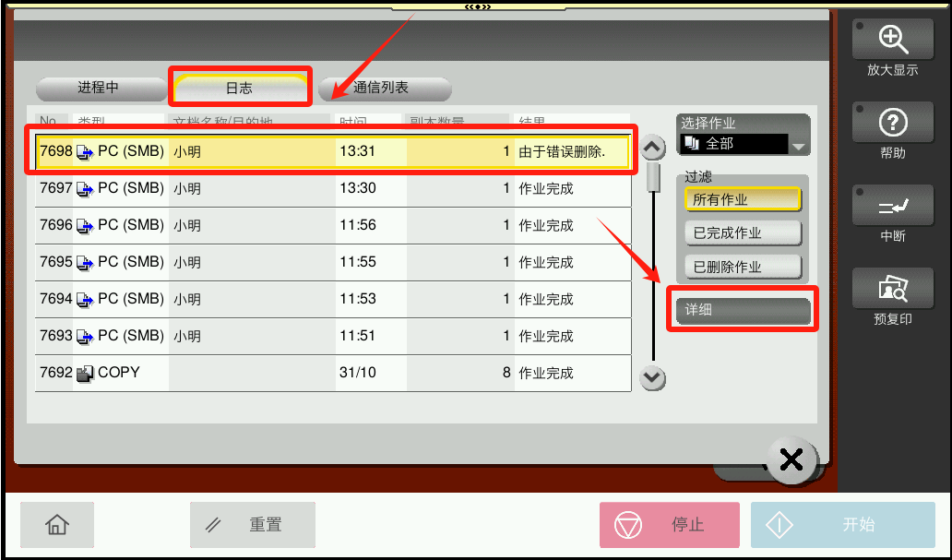Open the 预复印 preview copy icon
This screenshot has height=560, width=952.
[x=892, y=290]
